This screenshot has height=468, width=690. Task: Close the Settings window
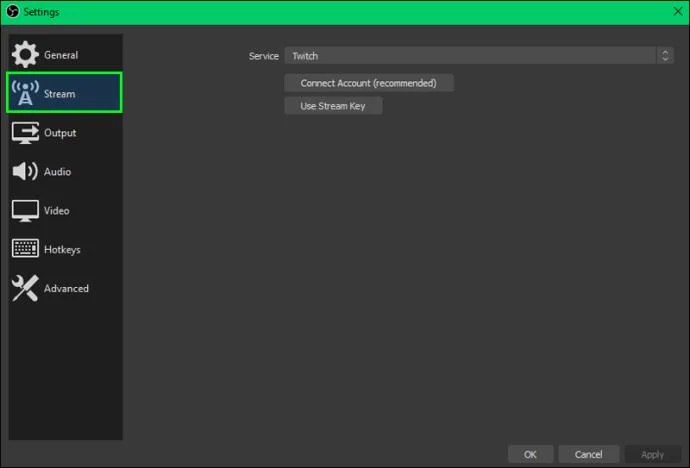click(678, 11)
